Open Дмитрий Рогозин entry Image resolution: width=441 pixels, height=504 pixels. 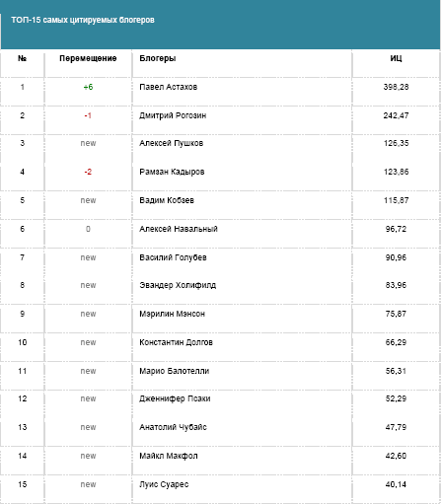pos(173,115)
